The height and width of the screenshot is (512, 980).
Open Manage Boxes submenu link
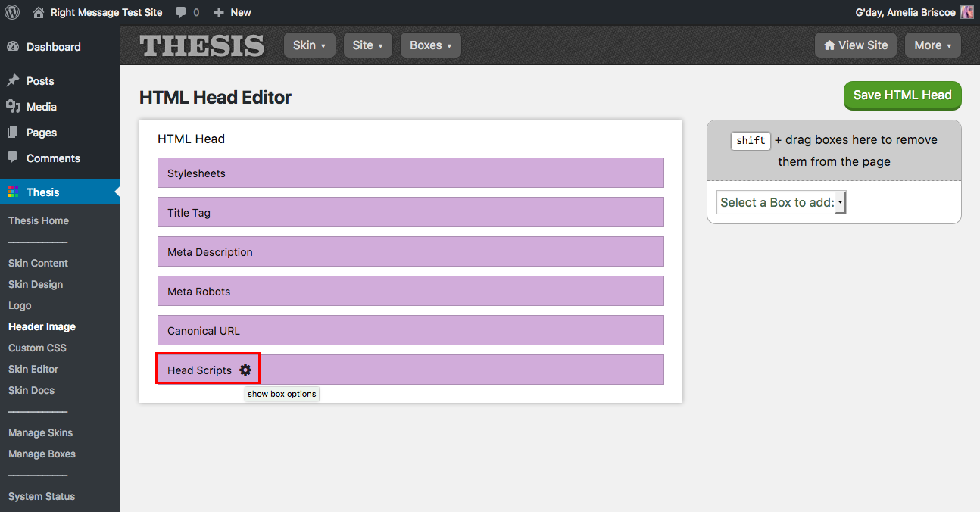point(42,454)
